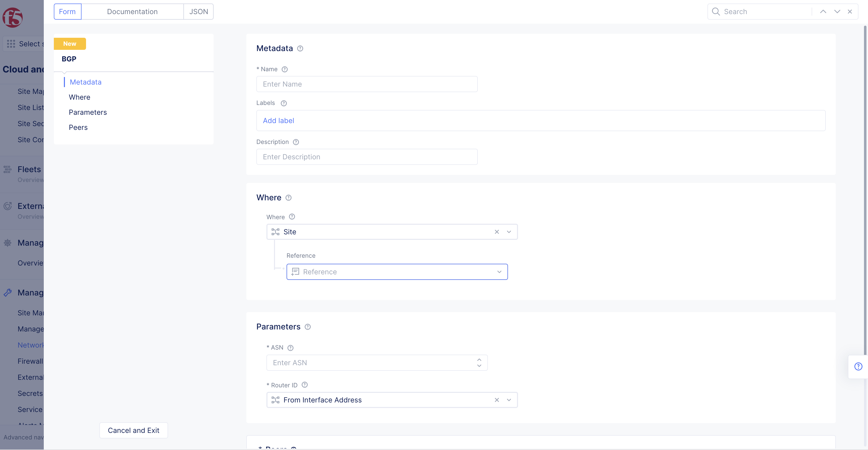Click the help icon next to Description

[296, 142]
